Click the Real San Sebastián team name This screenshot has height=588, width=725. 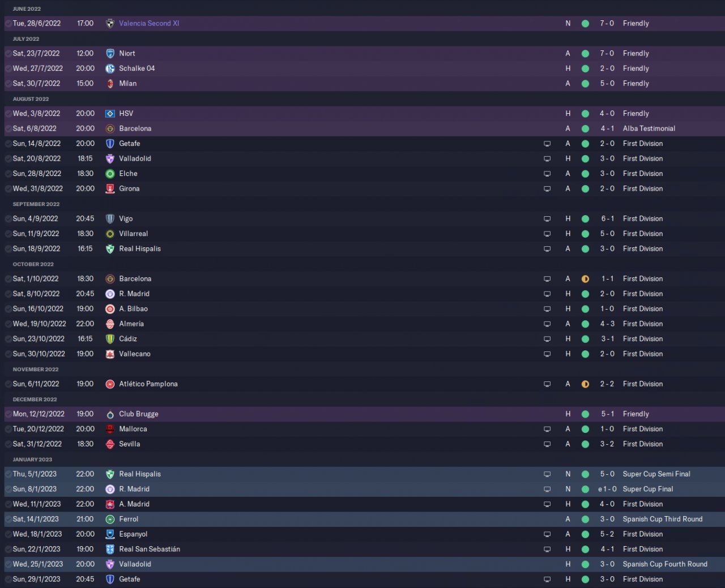(150, 549)
